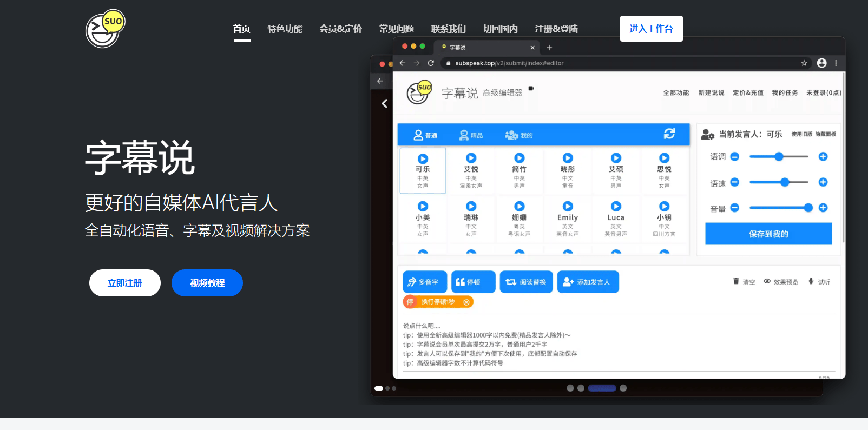Click the 添加发言人 button
The image size is (868, 430).
pos(588,282)
